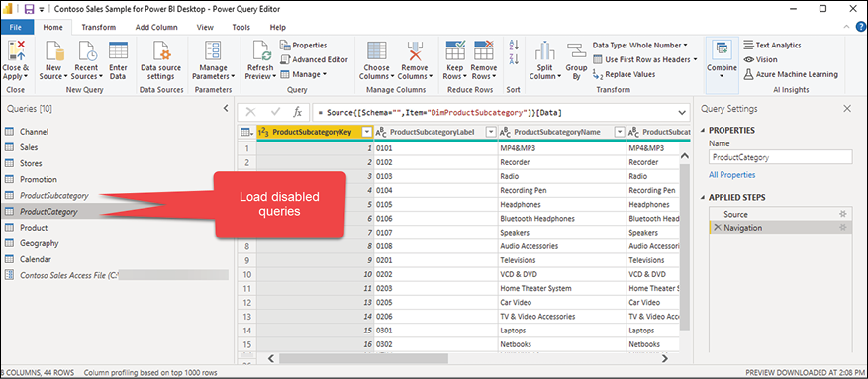
Task: Open the Advanced Editor
Action: click(x=314, y=59)
